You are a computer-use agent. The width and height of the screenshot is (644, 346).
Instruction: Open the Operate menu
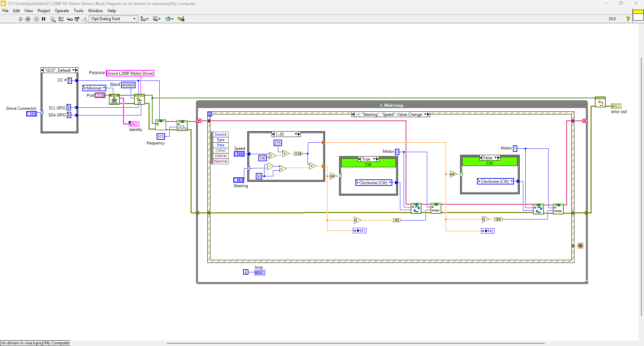point(62,11)
